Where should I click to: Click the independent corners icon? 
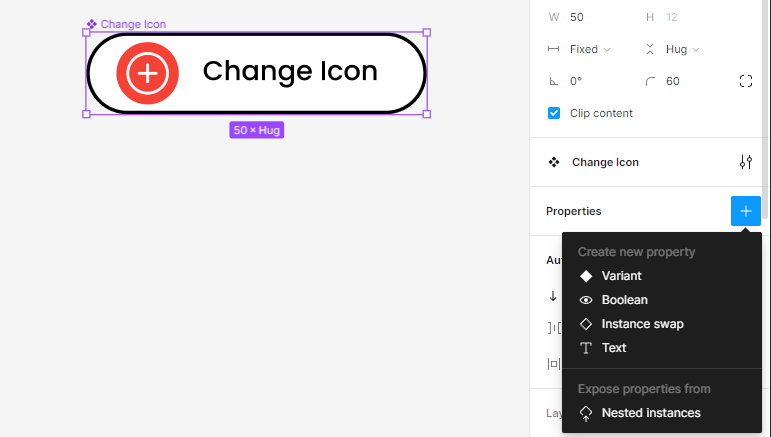[x=745, y=81]
